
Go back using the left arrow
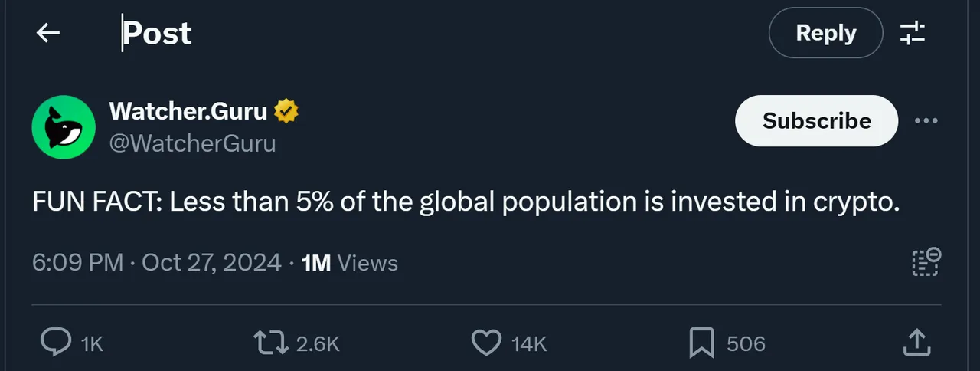pyautogui.click(x=48, y=33)
